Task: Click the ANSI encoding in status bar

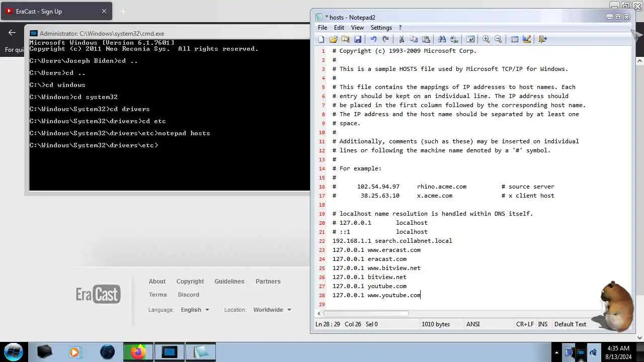Action: (473, 324)
